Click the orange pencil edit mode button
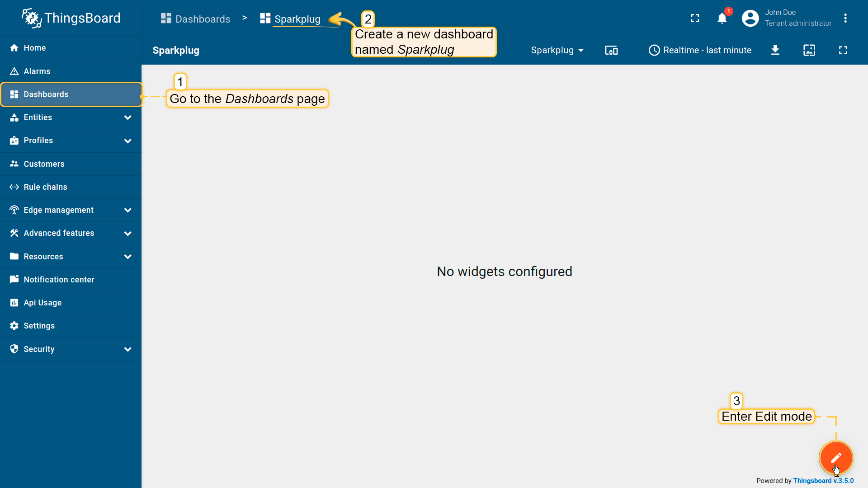 [835, 457]
